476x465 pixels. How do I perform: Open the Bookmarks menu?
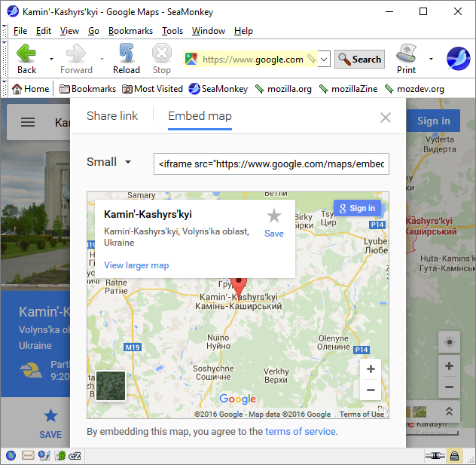click(130, 31)
